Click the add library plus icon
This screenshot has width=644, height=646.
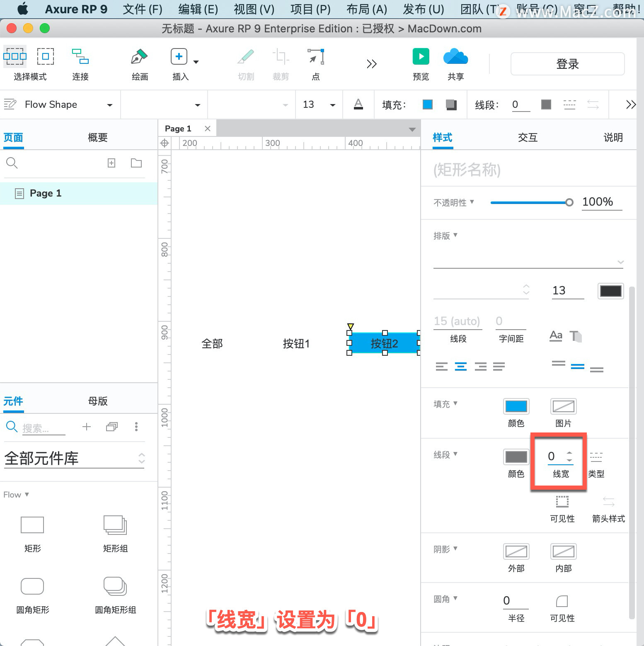pyautogui.click(x=87, y=427)
